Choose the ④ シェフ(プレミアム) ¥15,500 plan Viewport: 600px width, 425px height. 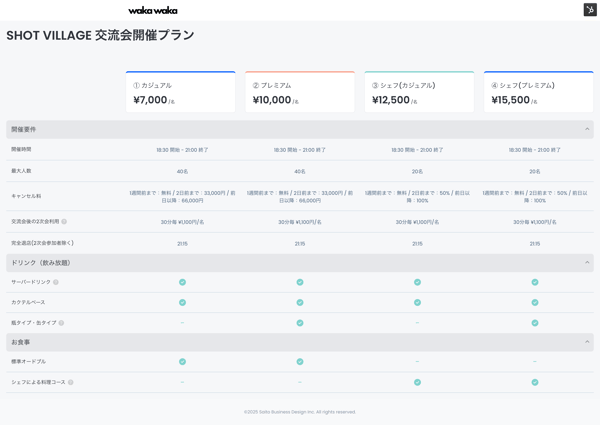[538, 92]
